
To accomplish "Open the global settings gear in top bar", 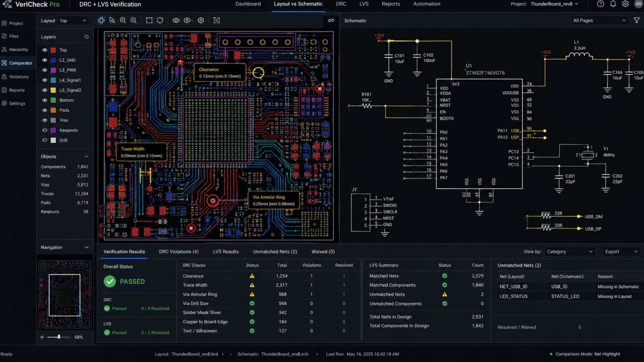I will pyautogui.click(x=626, y=4).
